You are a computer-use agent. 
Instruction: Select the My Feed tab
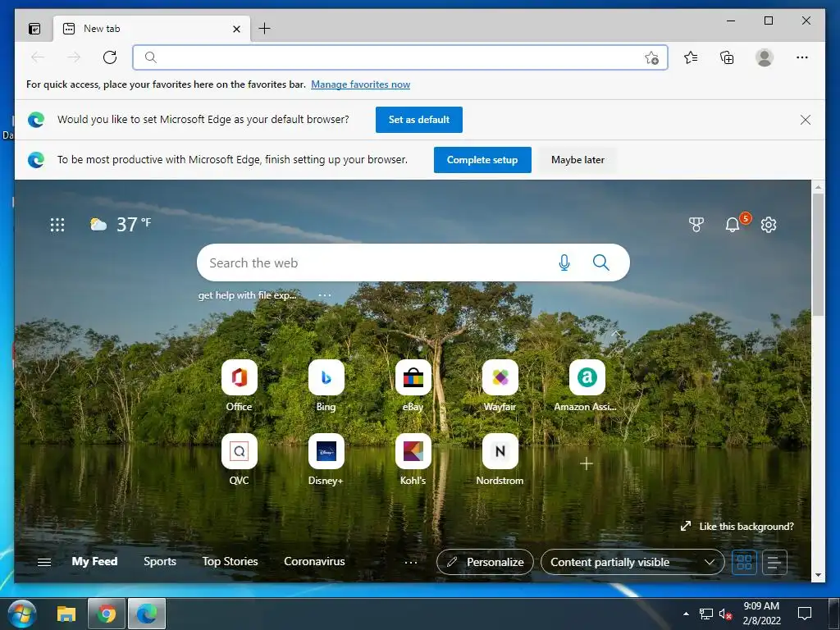[x=94, y=561]
